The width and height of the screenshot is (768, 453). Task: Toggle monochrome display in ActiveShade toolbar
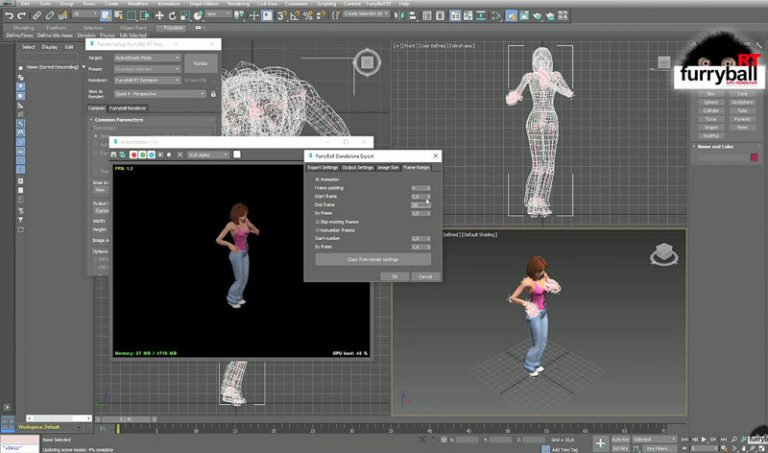169,155
